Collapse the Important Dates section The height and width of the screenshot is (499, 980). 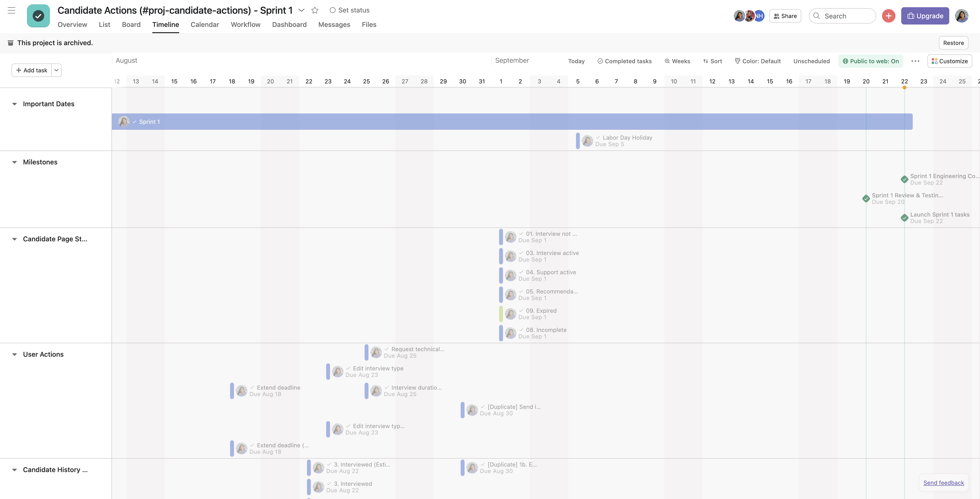click(x=14, y=104)
